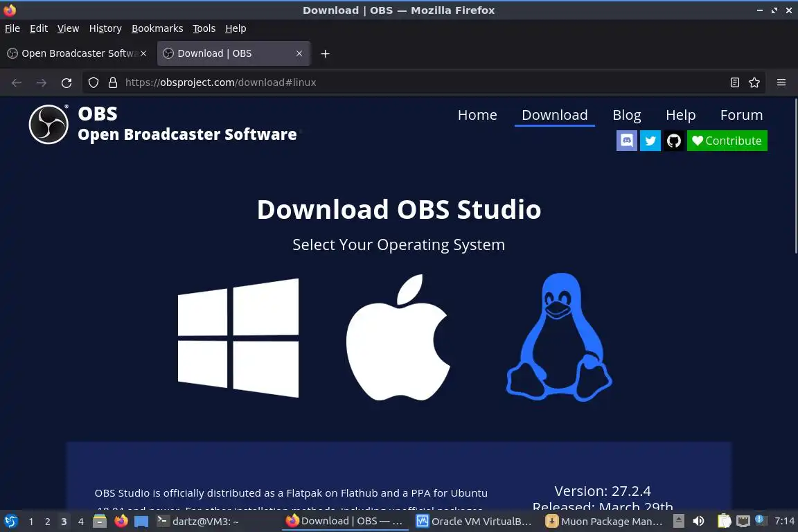
Task: Open the OBS GitHub icon
Action: coord(674,141)
